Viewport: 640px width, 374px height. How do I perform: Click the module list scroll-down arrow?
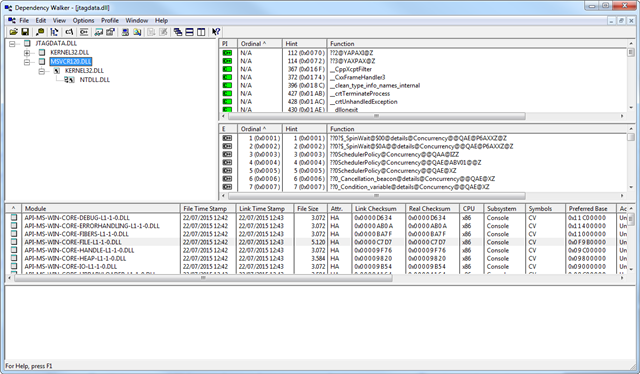tap(631, 269)
